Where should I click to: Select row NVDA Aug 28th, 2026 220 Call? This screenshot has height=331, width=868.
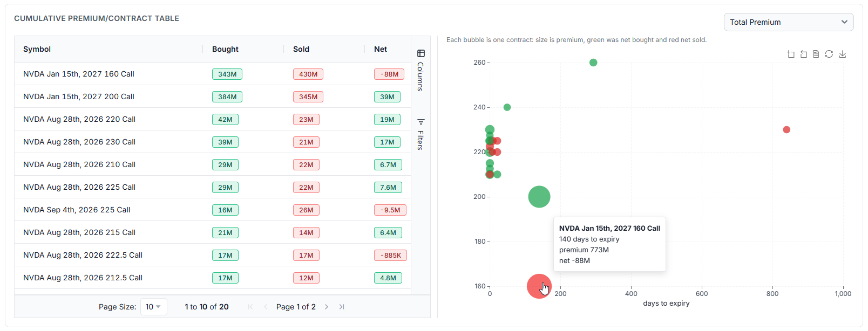pyautogui.click(x=213, y=119)
